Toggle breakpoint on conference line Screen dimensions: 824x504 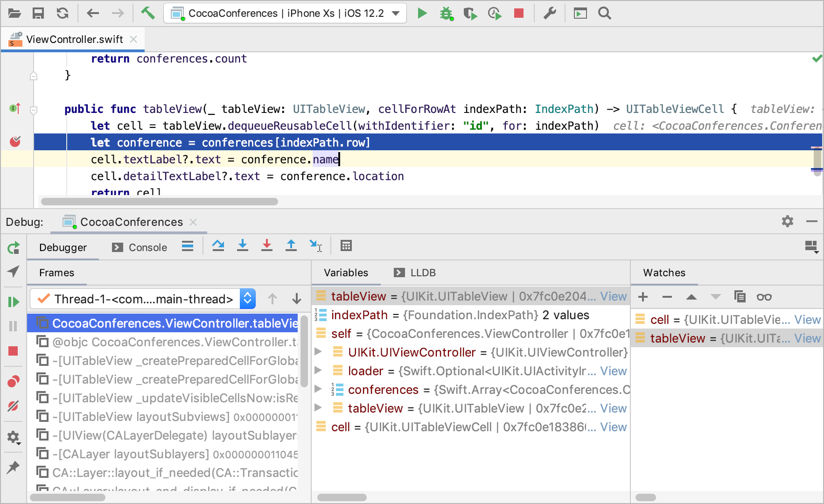coord(15,141)
